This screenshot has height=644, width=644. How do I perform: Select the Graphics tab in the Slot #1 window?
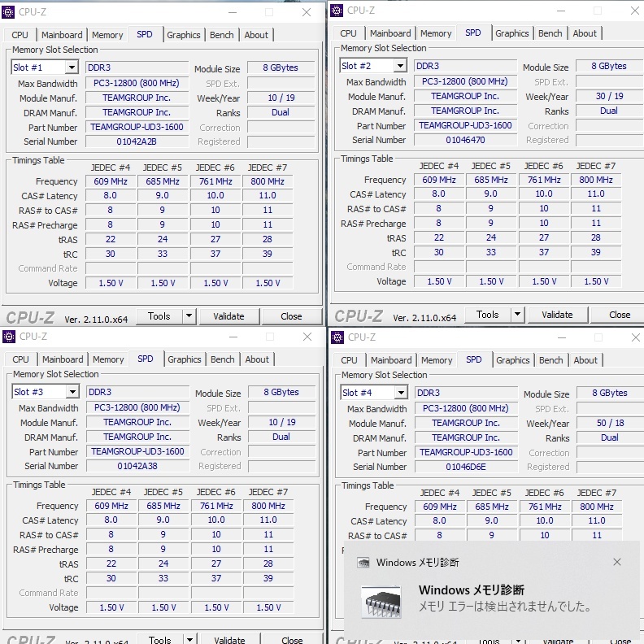tap(184, 35)
